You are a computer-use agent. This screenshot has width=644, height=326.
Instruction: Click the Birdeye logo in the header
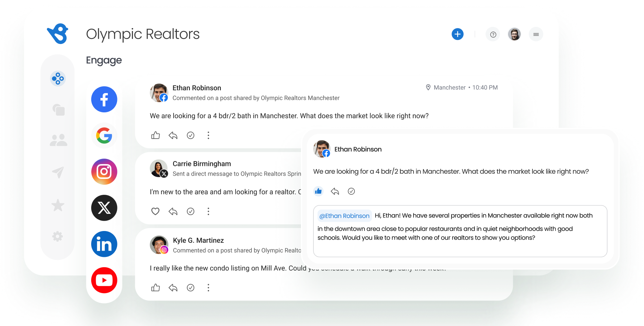coord(58,34)
